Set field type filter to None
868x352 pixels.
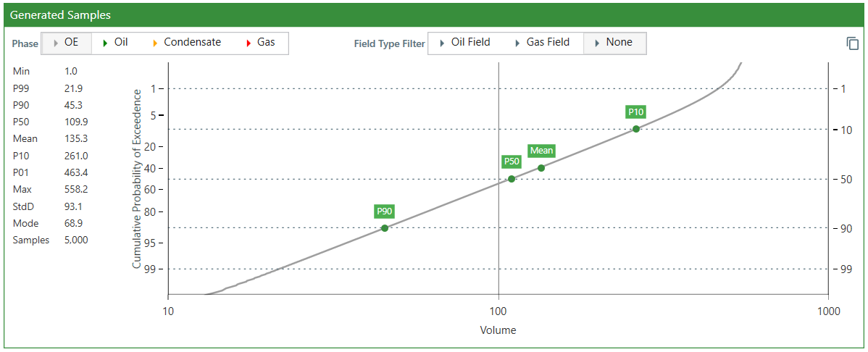point(614,43)
